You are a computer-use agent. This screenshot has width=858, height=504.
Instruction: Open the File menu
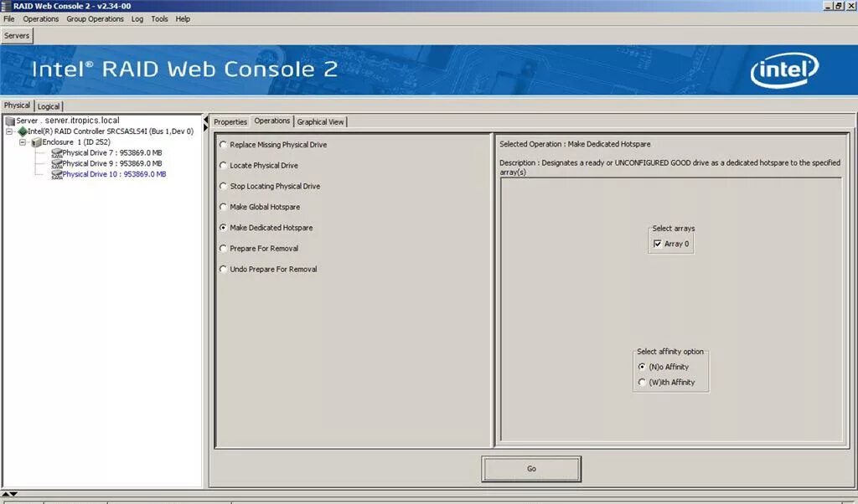click(9, 19)
